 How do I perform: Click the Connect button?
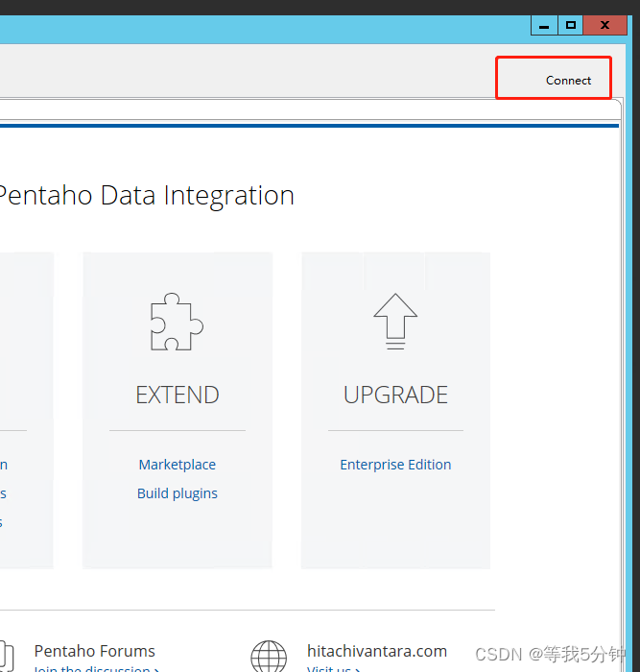568,81
